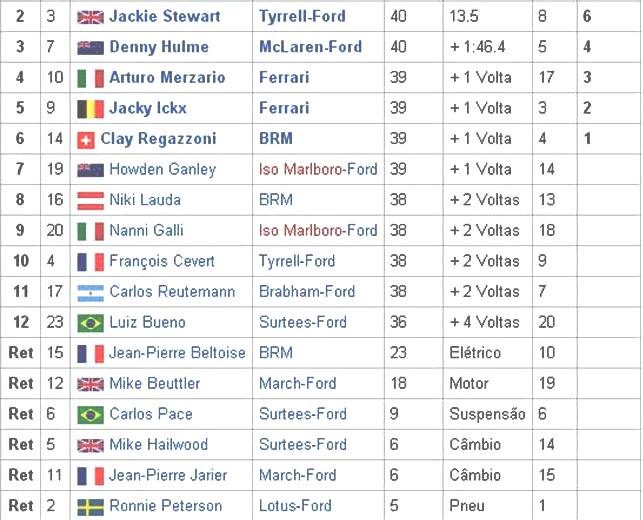The height and width of the screenshot is (520, 643).
Task: Open the Tyrrell-Ford link in Stewart's row
Action: click(x=302, y=17)
